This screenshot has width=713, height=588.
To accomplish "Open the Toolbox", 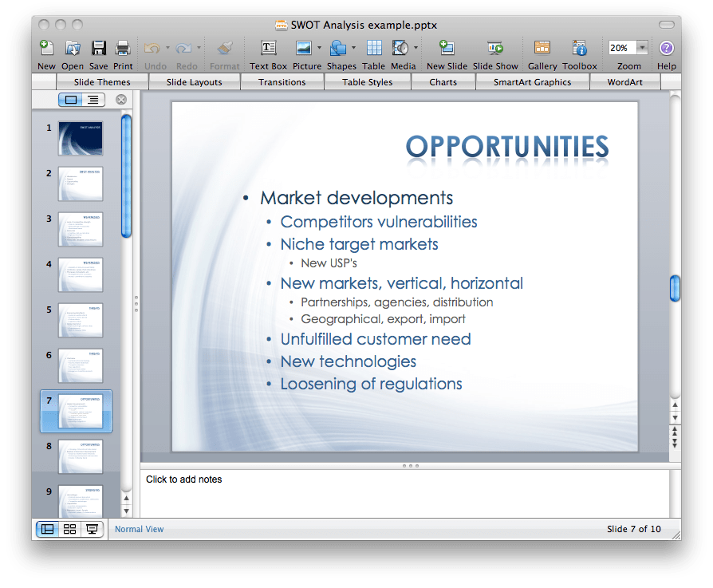I will pyautogui.click(x=579, y=48).
